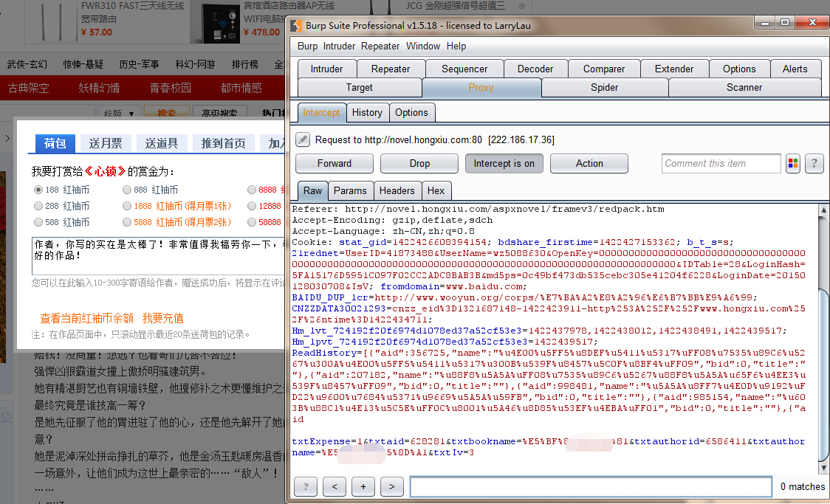
Task: Select the 12888 radio option
Action: point(251,206)
